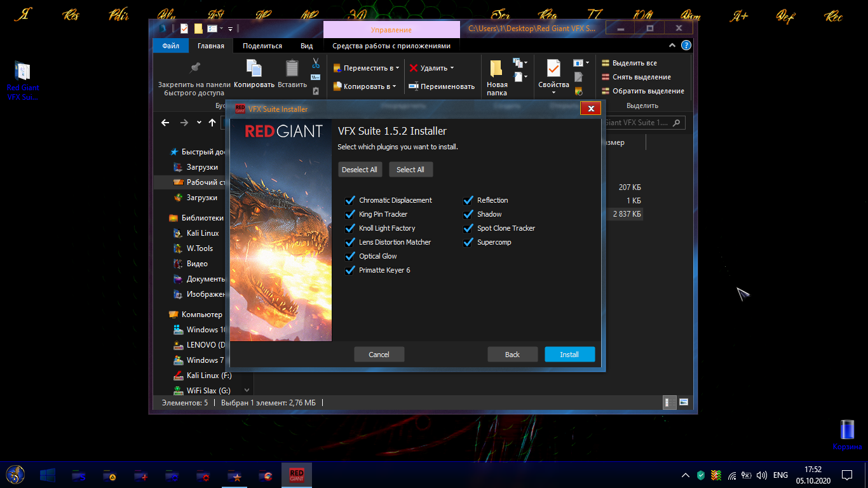Select Библиотеки in the navigation pane
The width and height of the screenshot is (868, 488).
coord(196,218)
